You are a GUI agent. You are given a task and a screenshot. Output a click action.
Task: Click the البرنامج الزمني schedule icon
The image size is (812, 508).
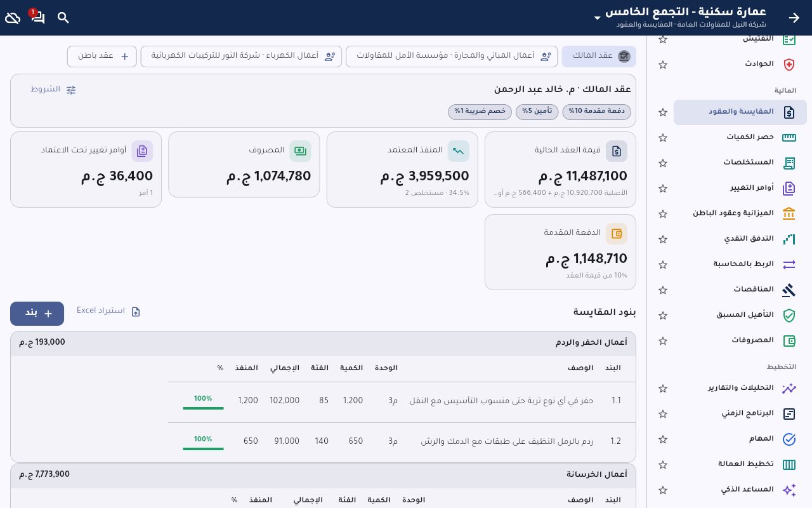[789, 413]
